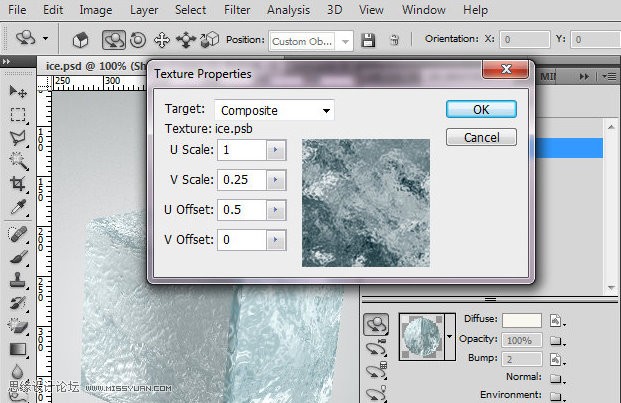Open the Normal texture folder icon
This screenshot has height=403, width=621.
coord(557,378)
